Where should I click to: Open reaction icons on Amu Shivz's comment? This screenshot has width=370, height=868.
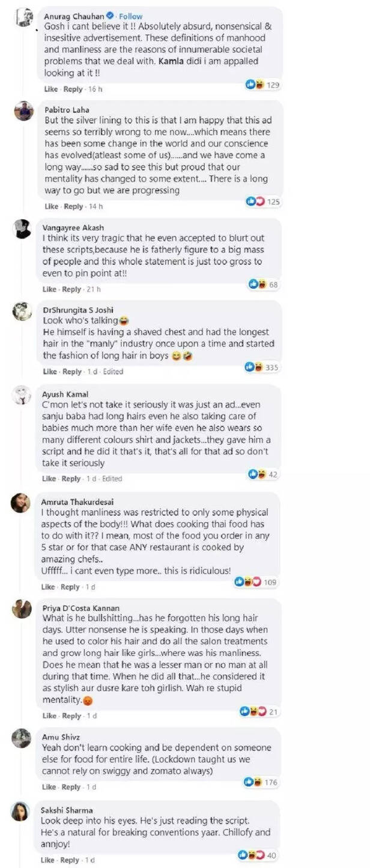253,782
